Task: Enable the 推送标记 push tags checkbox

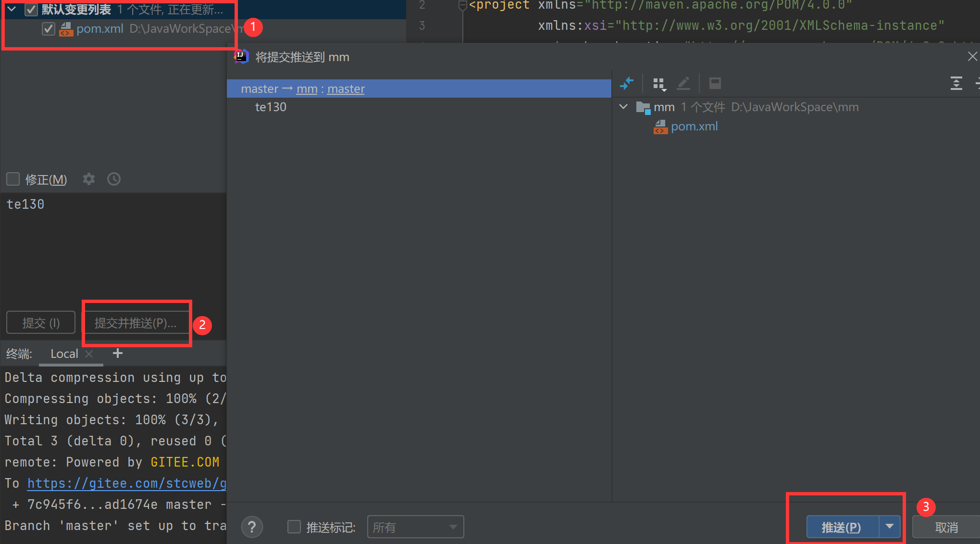Action: (x=294, y=527)
